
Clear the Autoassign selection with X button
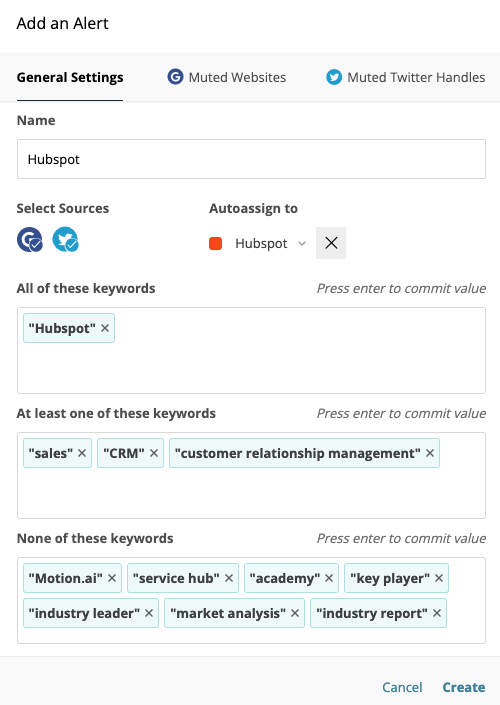pos(331,243)
